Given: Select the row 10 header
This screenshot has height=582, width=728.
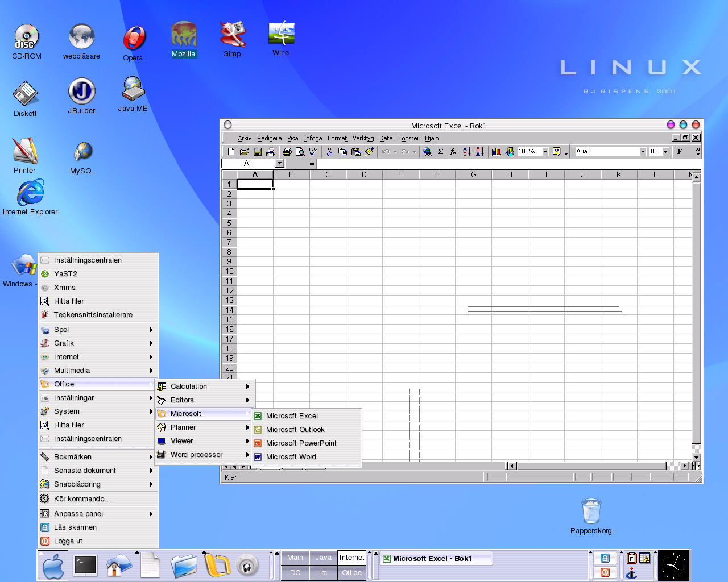Looking at the screenshot, I should click(229, 271).
